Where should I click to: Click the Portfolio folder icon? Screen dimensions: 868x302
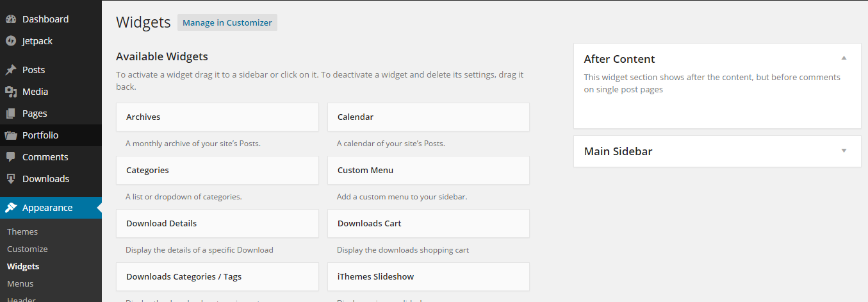(x=11, y=135)
